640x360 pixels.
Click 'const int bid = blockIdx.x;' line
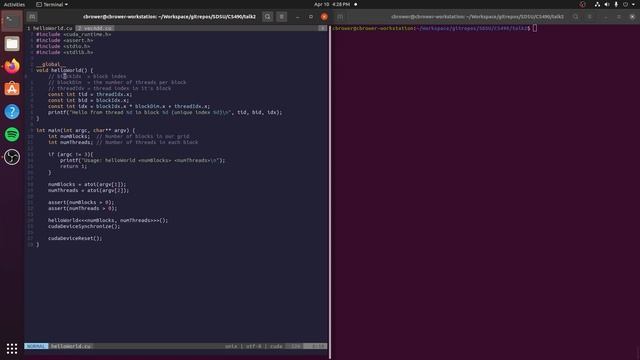point(89,100)
